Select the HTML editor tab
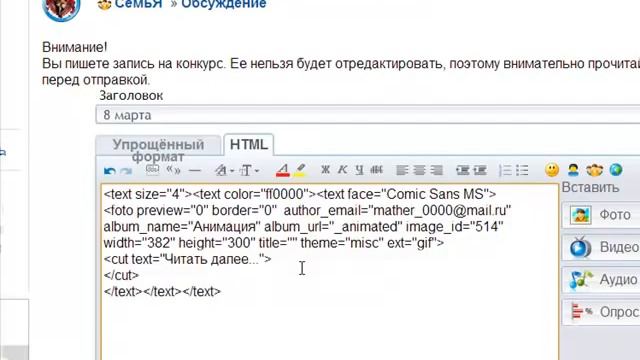Image resolution: width=640 pixels, height=360 pixels. pyautogui.click(x=249, y=144)
